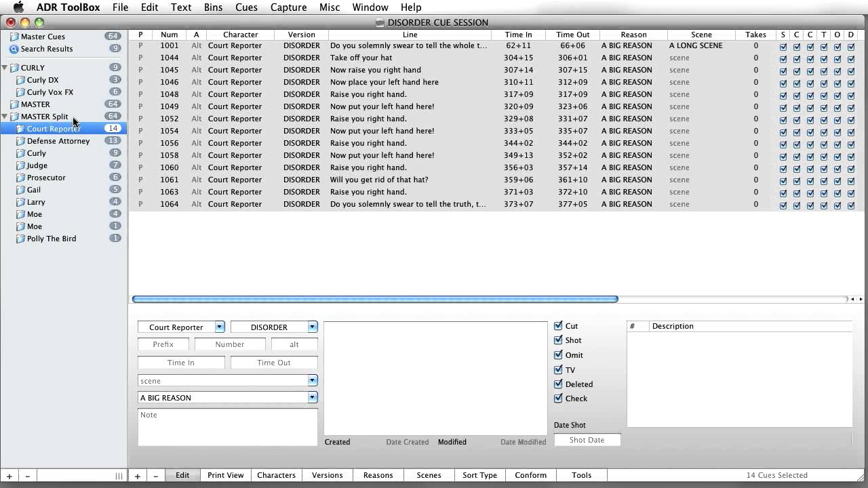Image resolution: width=868 pixels, height=488 pixels.
Task: Sort cues by Time In column
Action: 518,35
